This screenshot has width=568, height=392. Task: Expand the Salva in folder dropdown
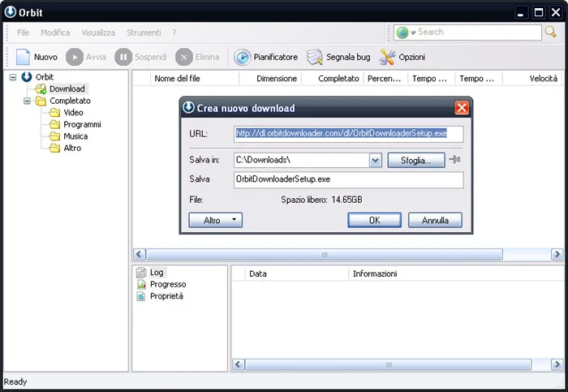point(375,160)
